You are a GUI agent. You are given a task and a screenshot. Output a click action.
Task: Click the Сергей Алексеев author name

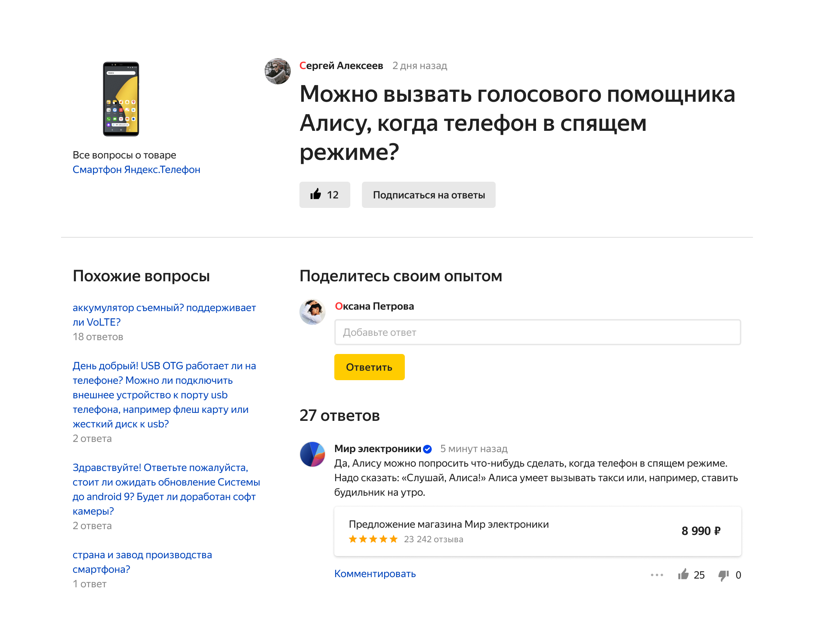click(x=341, y=66)
